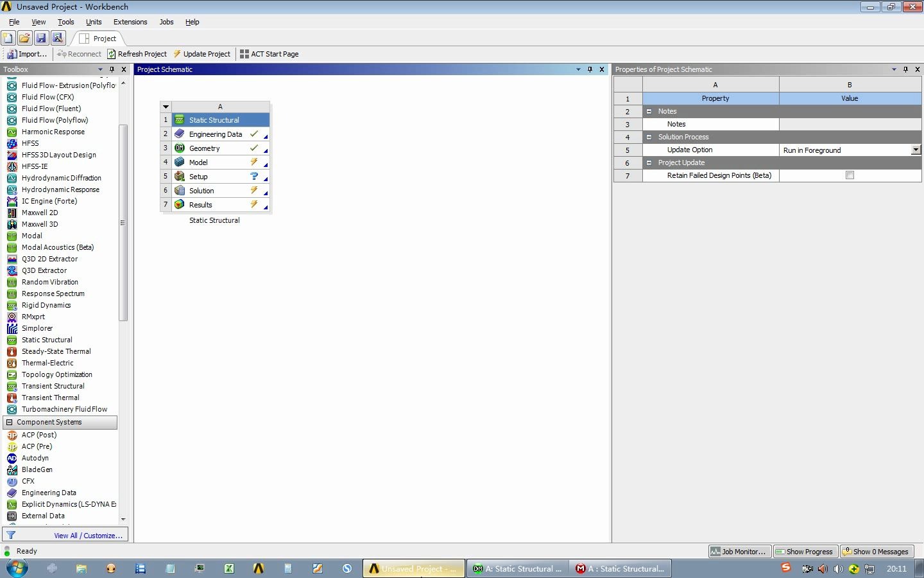
Task: Select External Data component system
Action: (43, 516)
